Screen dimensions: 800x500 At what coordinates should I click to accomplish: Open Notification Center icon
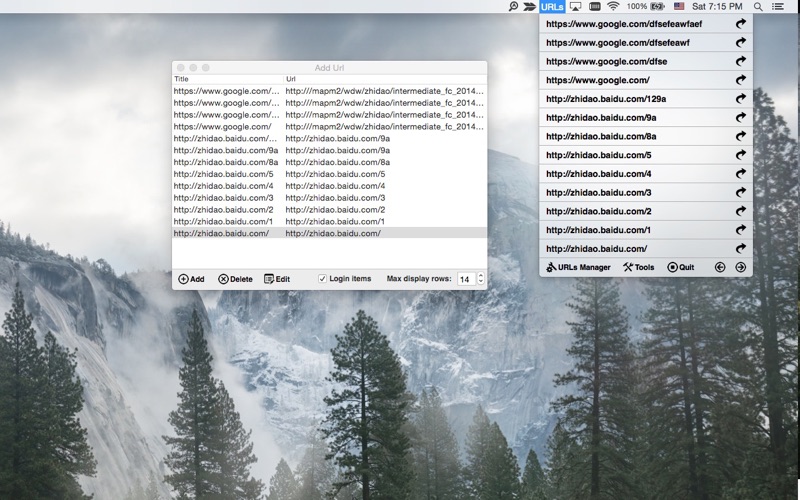click(778, 7)
